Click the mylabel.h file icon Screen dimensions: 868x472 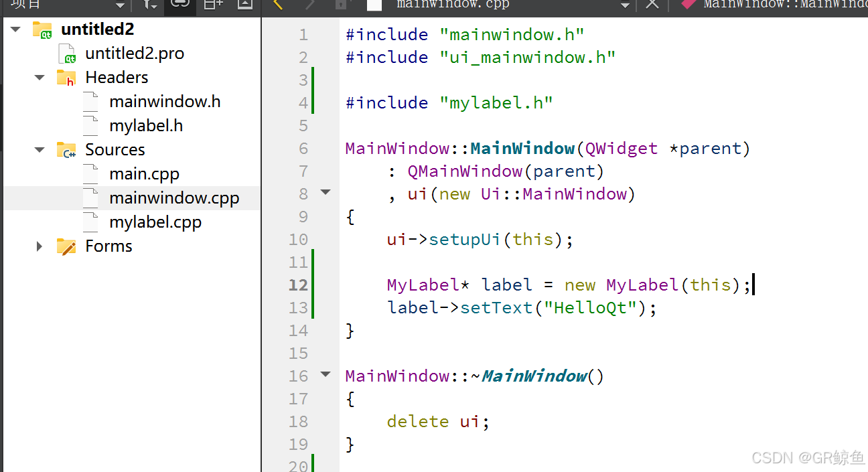pyautogui.click(x=91, y=126)
